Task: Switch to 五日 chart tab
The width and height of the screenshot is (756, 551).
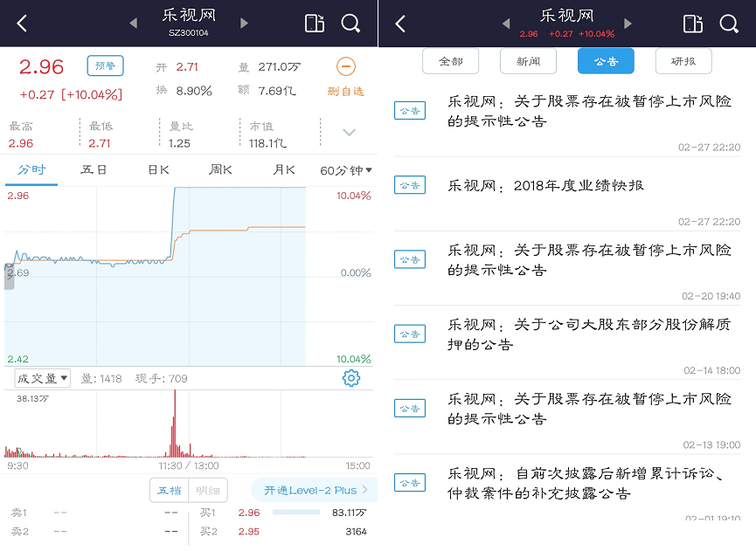Action: pyautogui.click(x=94, y=169)
